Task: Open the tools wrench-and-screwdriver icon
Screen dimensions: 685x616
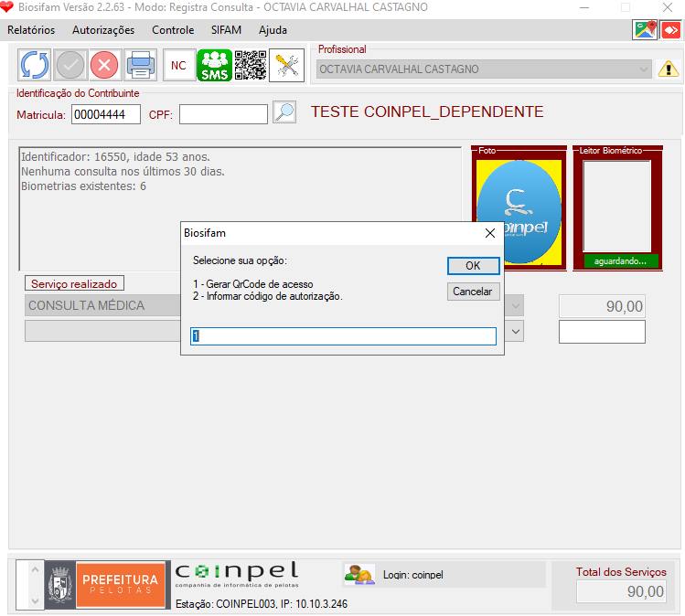Action: [x=286, y=65]
